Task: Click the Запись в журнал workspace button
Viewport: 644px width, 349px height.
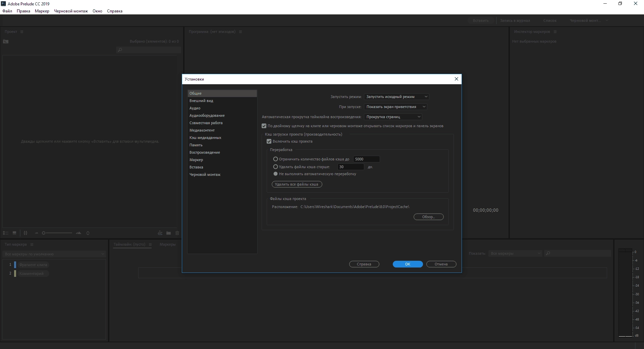Action: click(515, 20)
